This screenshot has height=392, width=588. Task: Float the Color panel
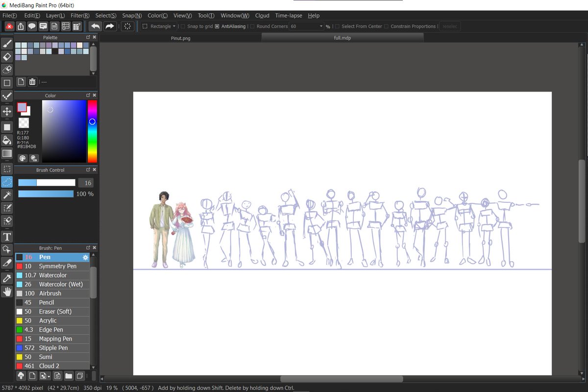pyautogui.click(x=88, y=96)
